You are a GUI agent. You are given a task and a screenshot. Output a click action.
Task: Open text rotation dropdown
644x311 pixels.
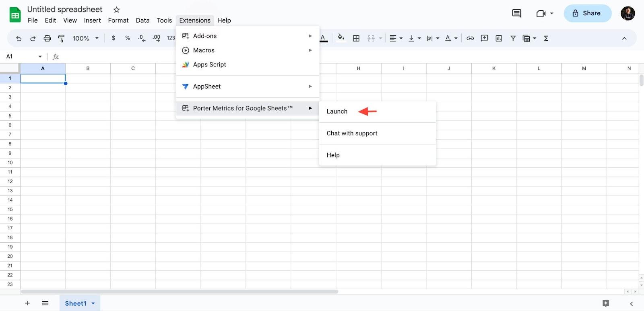pyautogui.click(x=451, y=38)
